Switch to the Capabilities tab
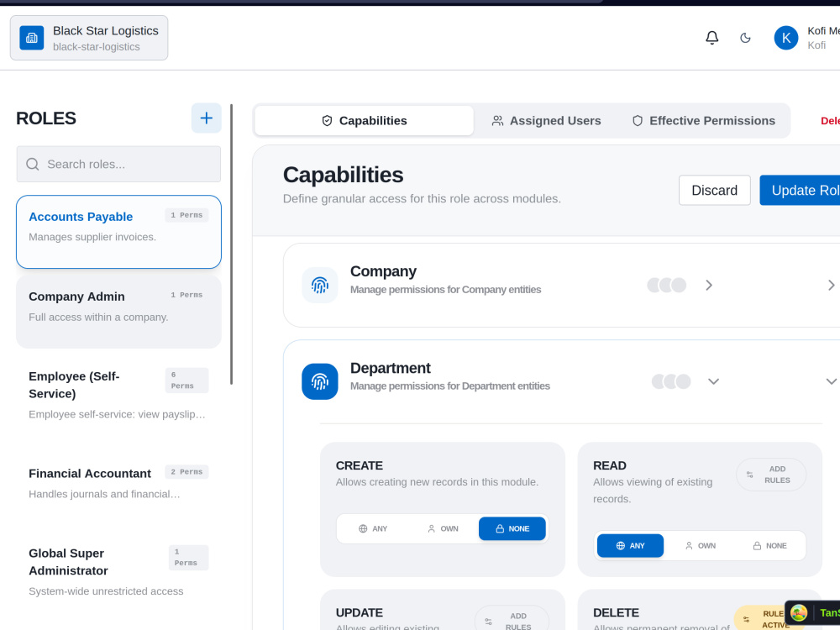Screen dimensions: 840x630 click(365, 120)
